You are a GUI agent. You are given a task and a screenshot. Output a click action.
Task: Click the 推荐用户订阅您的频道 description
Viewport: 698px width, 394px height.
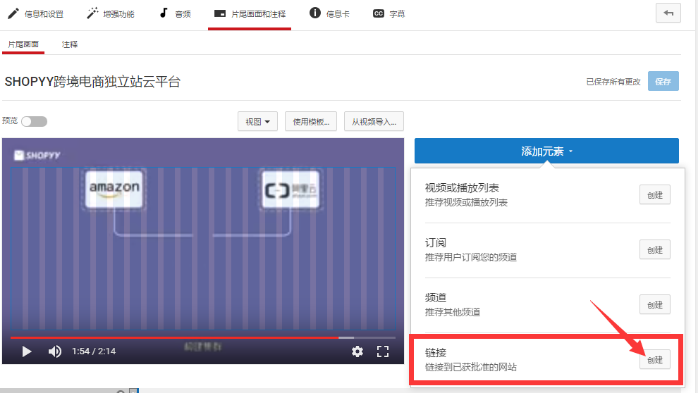coord(471,257)
